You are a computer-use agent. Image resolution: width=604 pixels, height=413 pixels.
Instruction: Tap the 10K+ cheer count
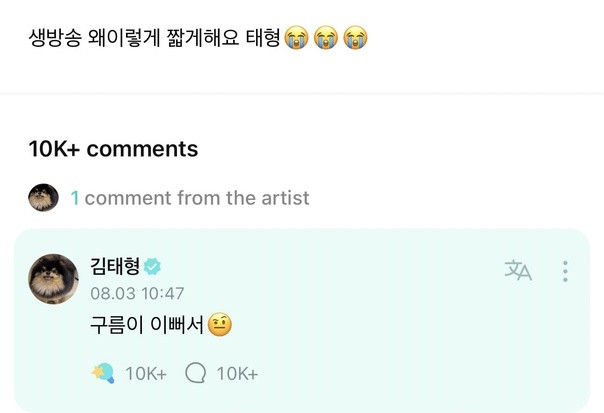(x=146, y=373)
